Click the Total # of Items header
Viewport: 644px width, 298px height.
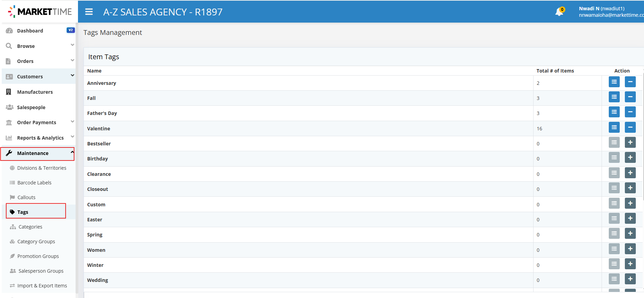tap(555, 71)
